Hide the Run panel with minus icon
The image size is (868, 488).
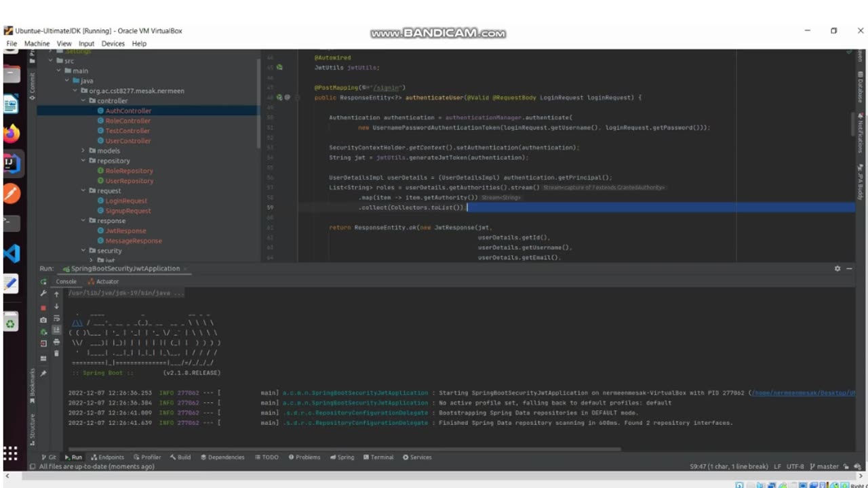[850, 268]
